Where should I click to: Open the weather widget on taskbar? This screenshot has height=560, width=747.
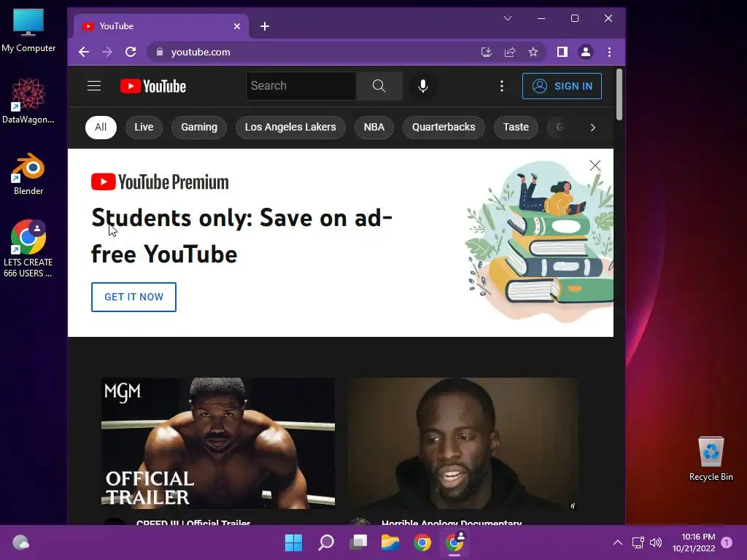[20, 542]
